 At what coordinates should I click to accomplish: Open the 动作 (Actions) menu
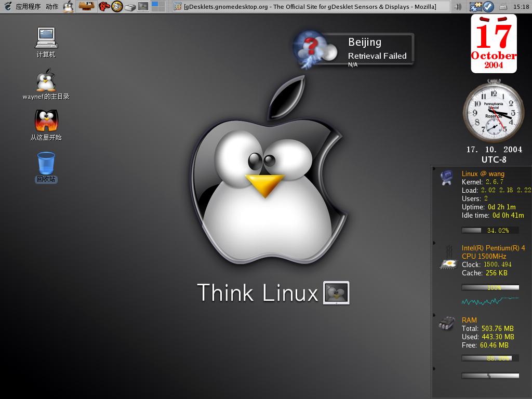(52, 7)
